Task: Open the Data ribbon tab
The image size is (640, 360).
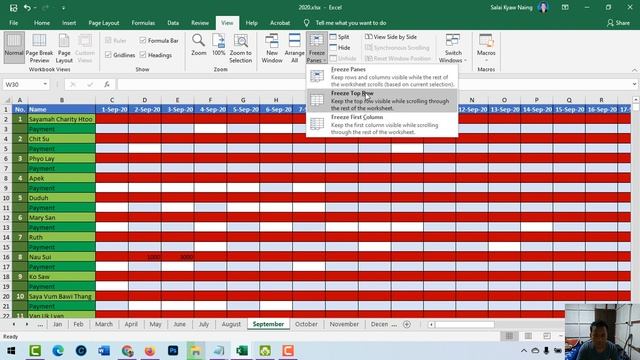Action: pos(173,23)
